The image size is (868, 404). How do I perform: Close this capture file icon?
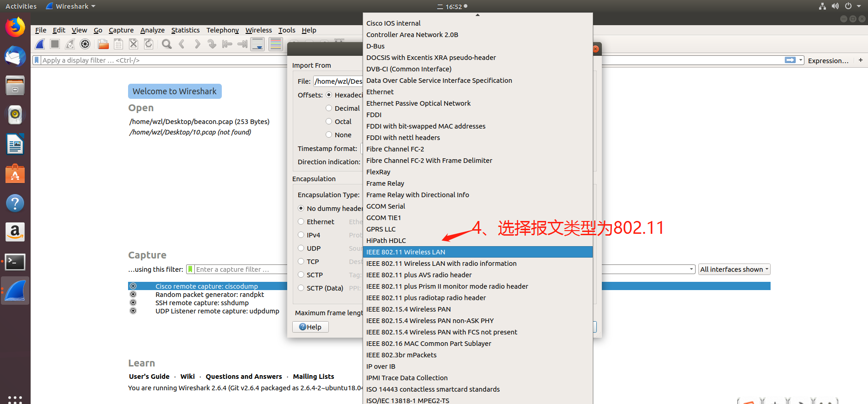[134, 44]
